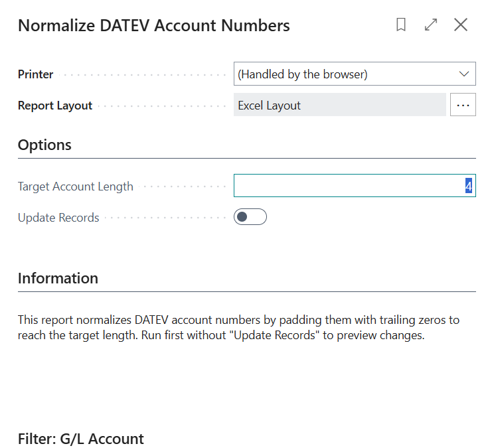
Task: Click the Report Layout label
Action: (x=55, y=106)
